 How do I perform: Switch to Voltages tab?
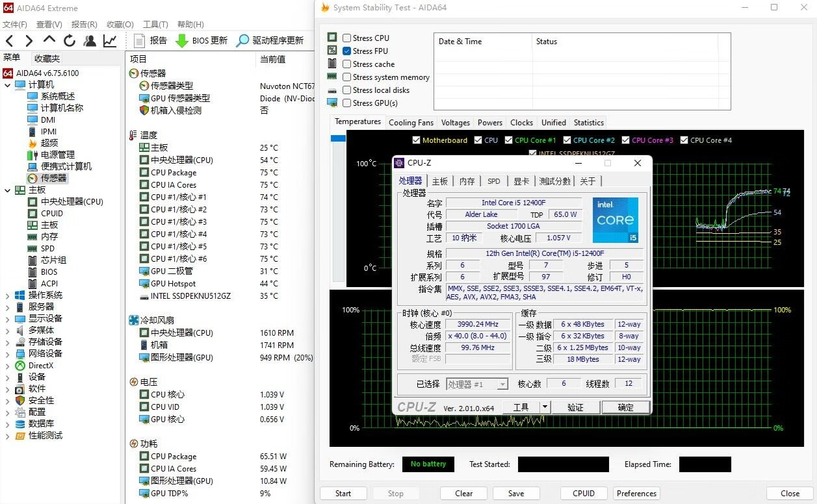[x=455, y=123]
